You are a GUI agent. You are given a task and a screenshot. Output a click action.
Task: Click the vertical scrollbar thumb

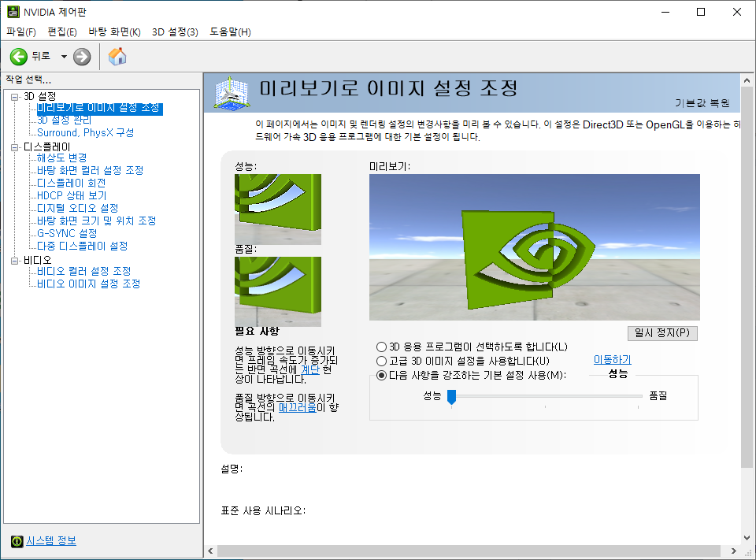click(x=747, y=277)
